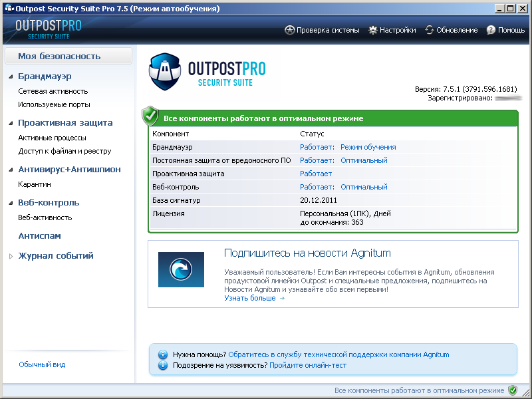Click the title bar application icon

click(x=9, y=9)
